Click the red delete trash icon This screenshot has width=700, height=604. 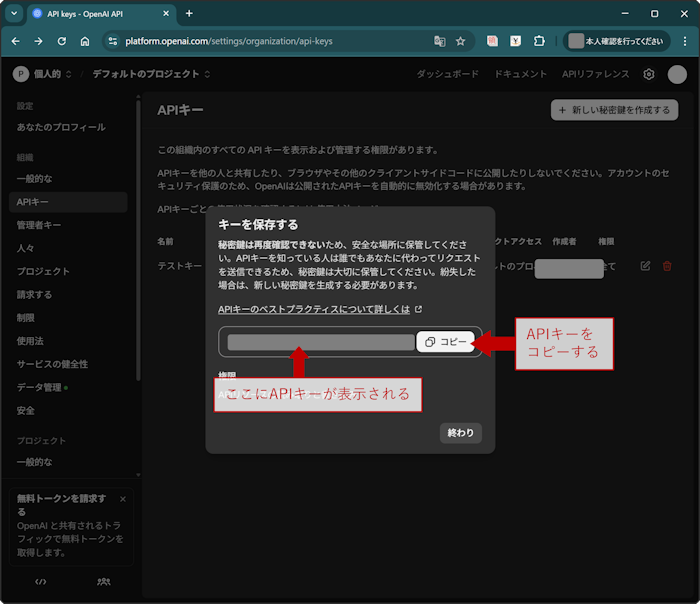(667, 265)
